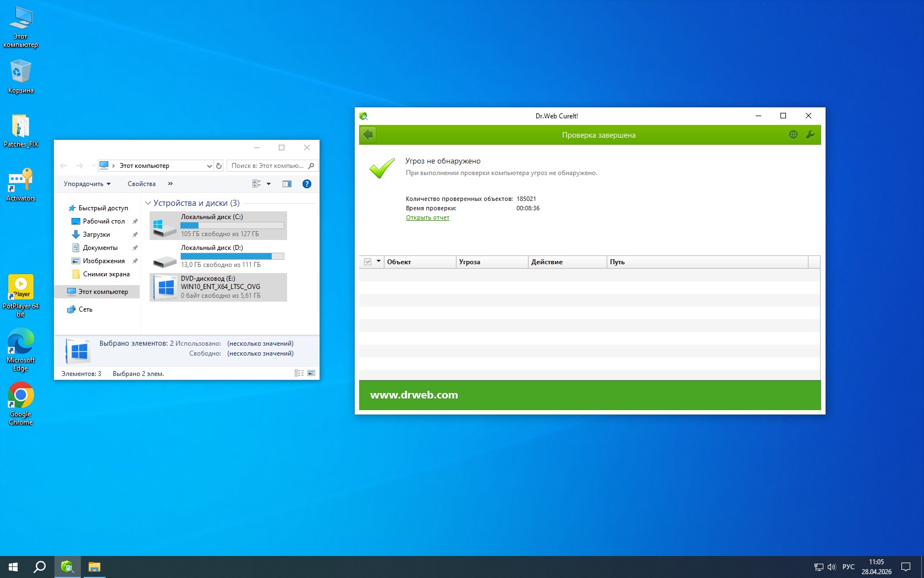
Task: Refresh the Explorer address bar
Action: [x=219, y=166]
